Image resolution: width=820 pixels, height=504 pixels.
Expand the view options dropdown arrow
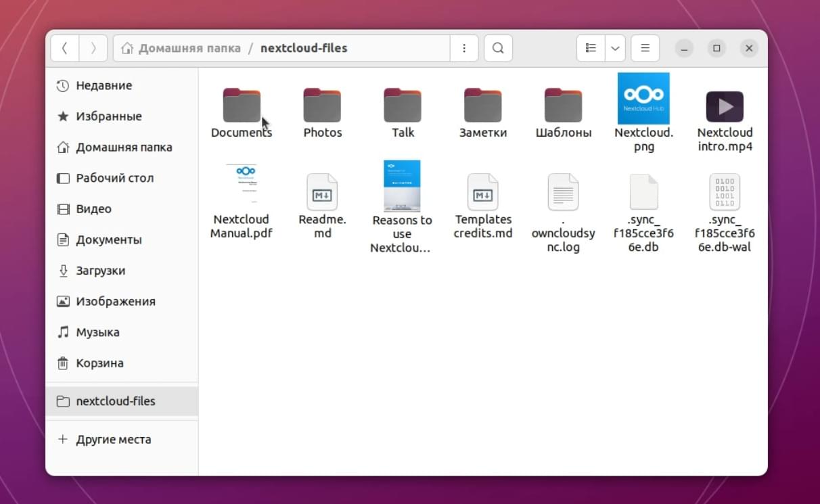tap(615, 48)
